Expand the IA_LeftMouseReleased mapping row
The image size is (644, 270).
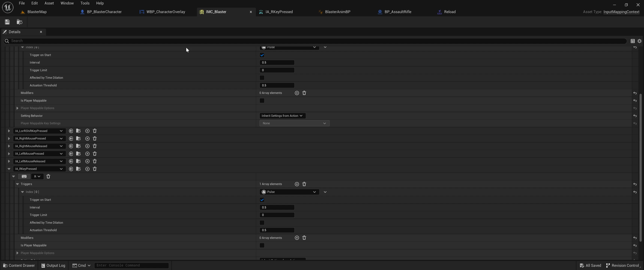click(9, 161)
